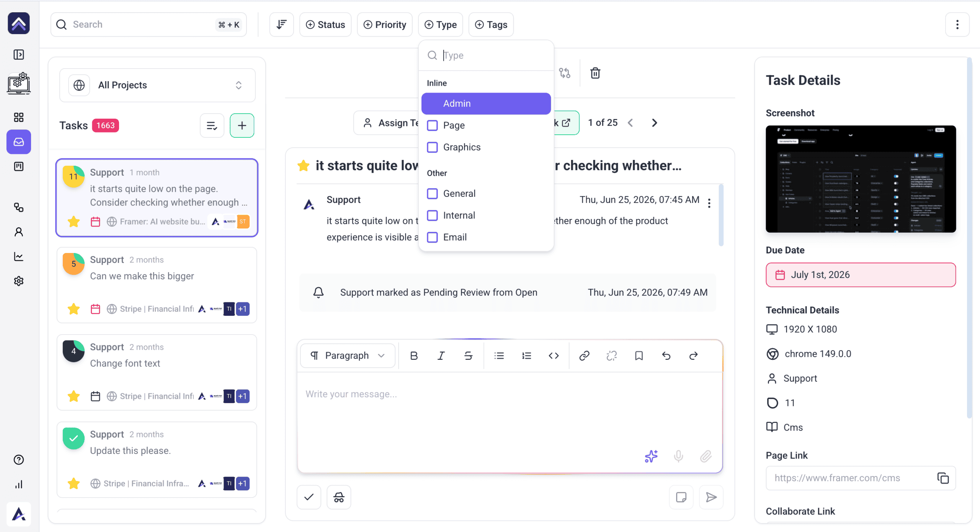Open the All Projects dropdown

[x=157, y=85]
